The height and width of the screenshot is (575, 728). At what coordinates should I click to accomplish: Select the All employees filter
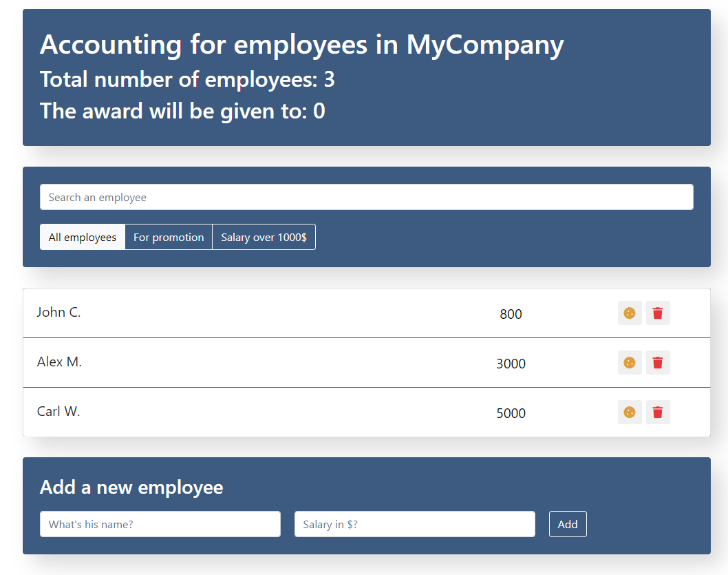click(82, 237)
